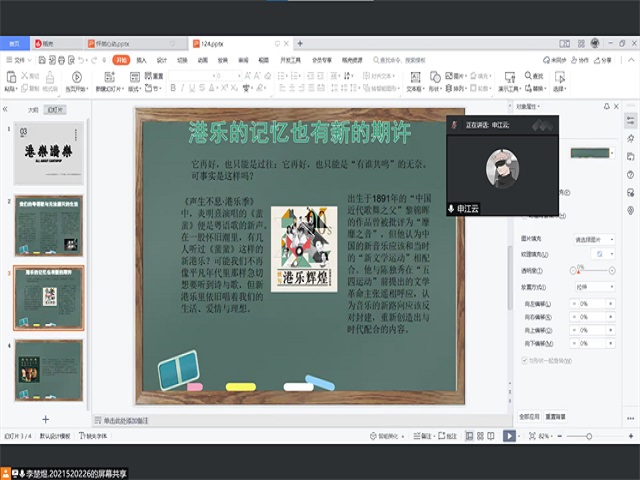Open font size dropdown
Viewport: 640px width, 480px height.
(239, 76)
